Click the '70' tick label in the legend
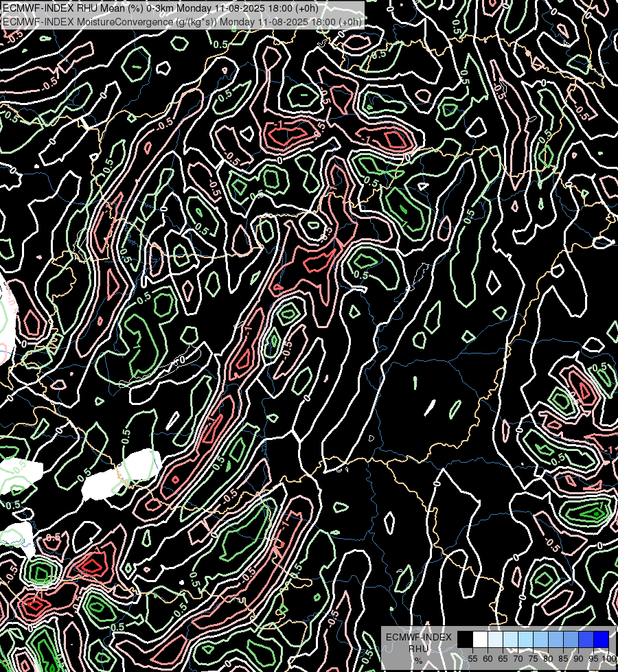This screenshot has height=672, width=618. click(518, 659)
